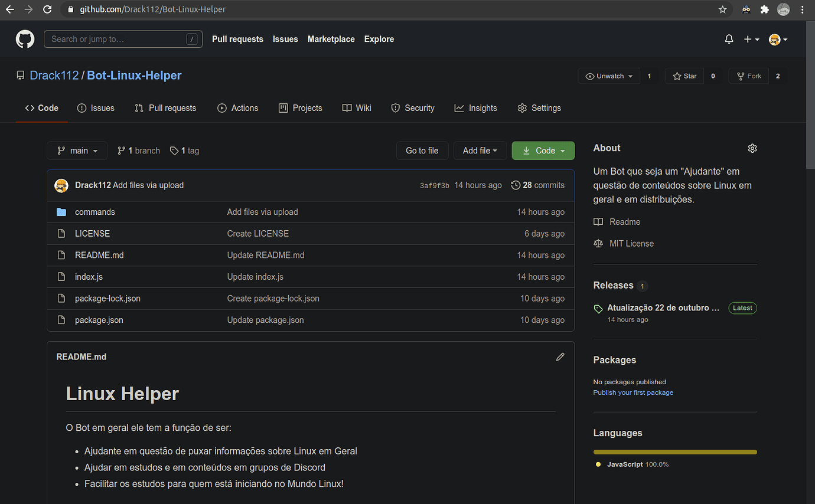Select the Code tab
The image size is (815, 504).
[41, 108]
